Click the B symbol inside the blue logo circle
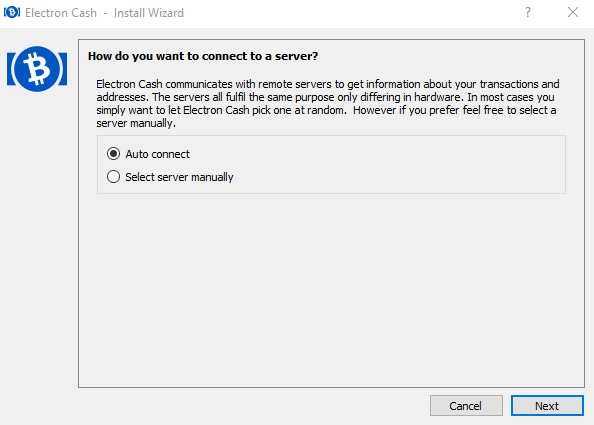 pyautogui.click(x=37, y=69)
